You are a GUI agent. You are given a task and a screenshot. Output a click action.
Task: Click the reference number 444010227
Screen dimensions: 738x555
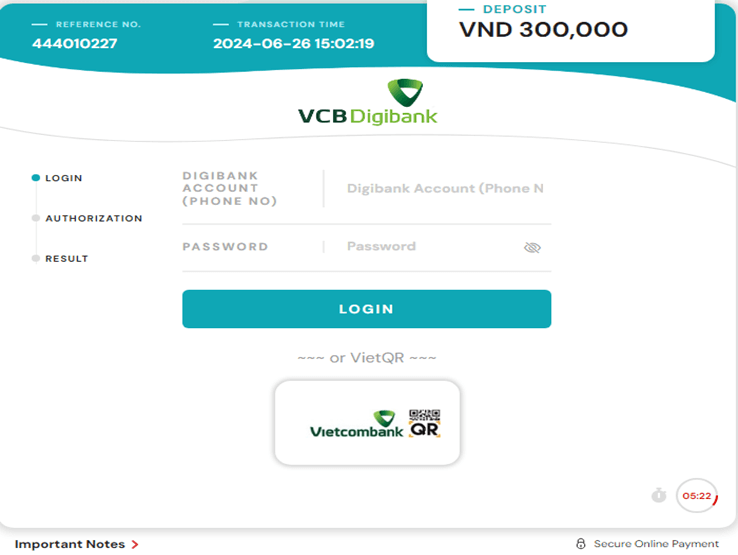coord(74,43)
